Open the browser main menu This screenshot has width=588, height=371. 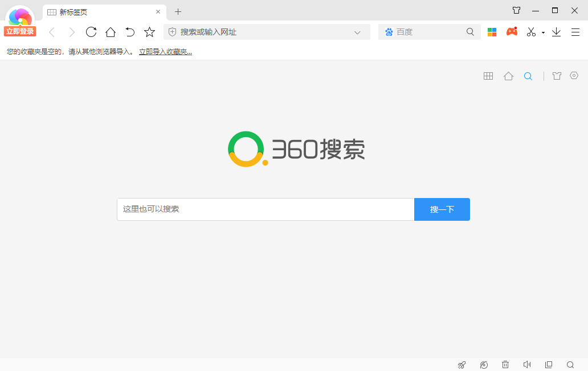(575, 32)
